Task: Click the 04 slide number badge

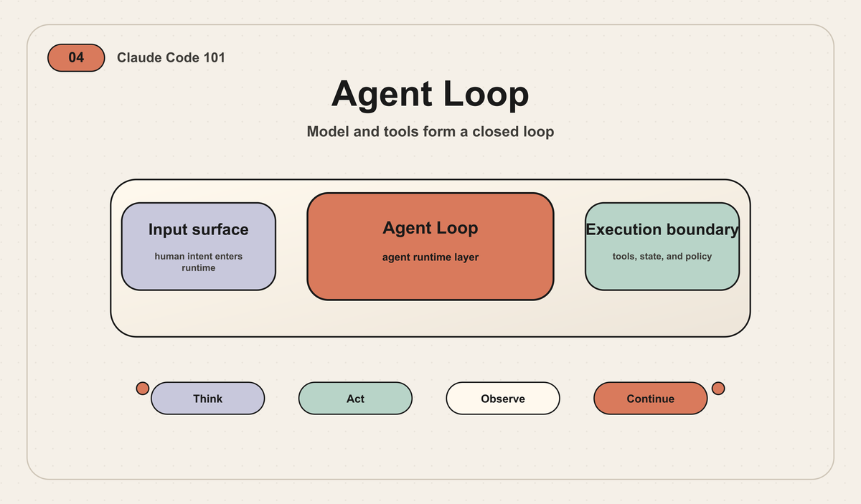Action: click(x=76, y=58)
